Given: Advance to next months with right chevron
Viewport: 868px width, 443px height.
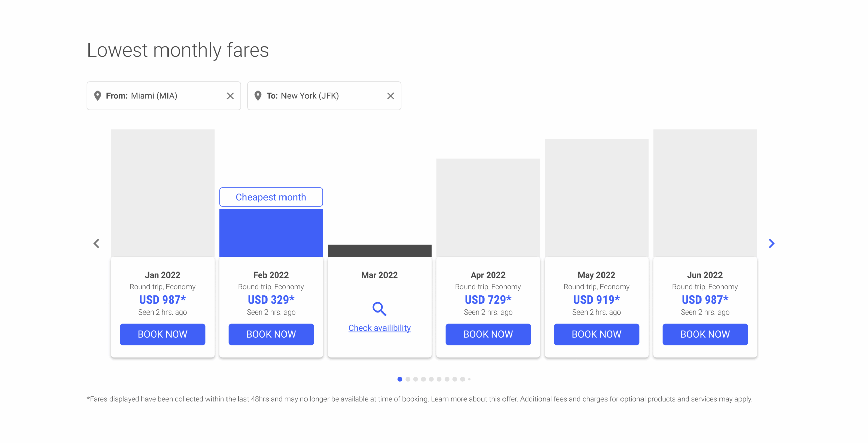Looking at the screenshot, I should click(771, 243).
